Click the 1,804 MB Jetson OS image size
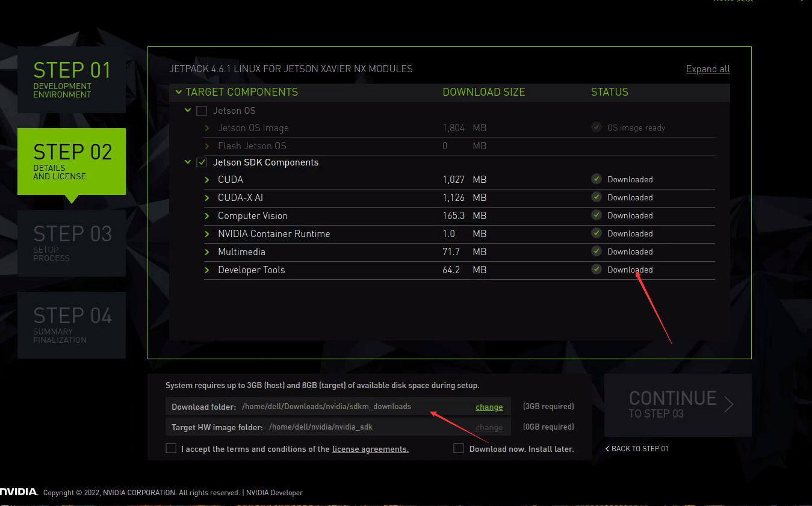Screen dimensions: 812x506 point(464,128)
